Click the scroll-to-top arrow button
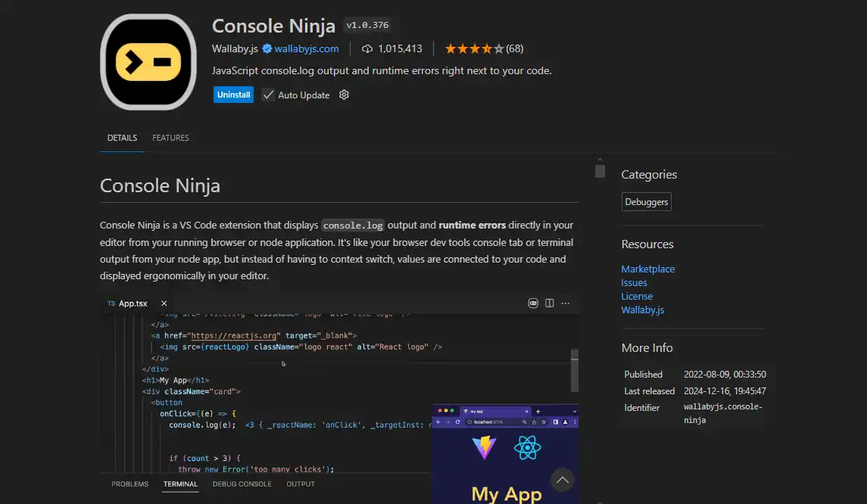Screen dimensions: 867x504 (x=563, y=480)
